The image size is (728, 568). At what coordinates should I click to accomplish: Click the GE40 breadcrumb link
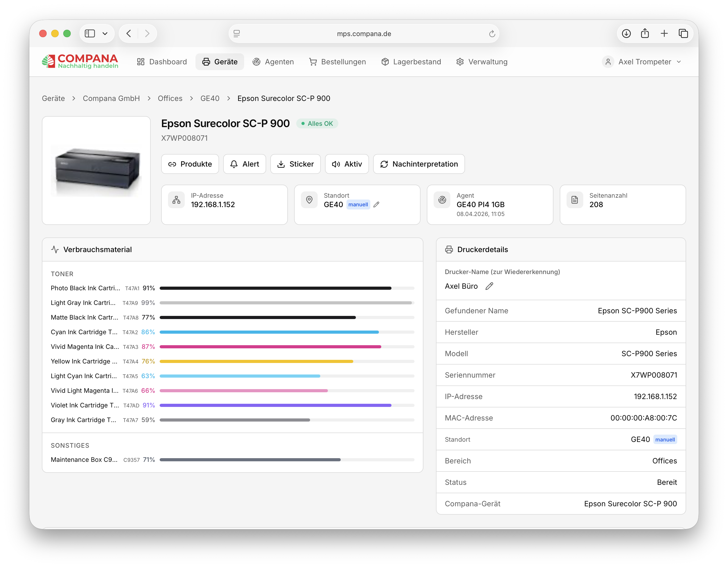(210, 99)
